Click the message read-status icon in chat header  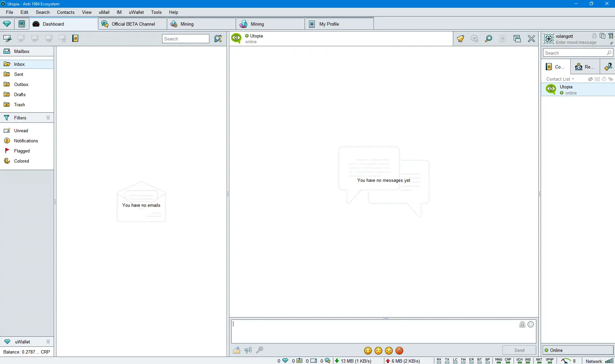475,39
